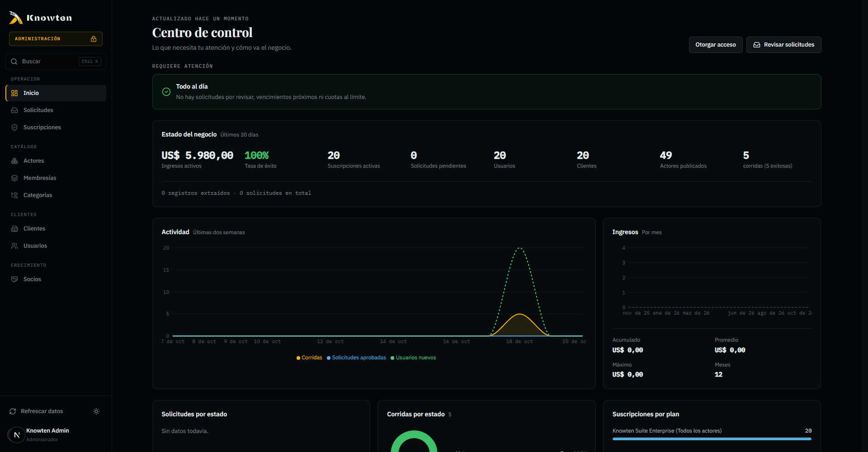Click the Knowten logo icon
Screen dimensions: 868x452
point(16,18)
